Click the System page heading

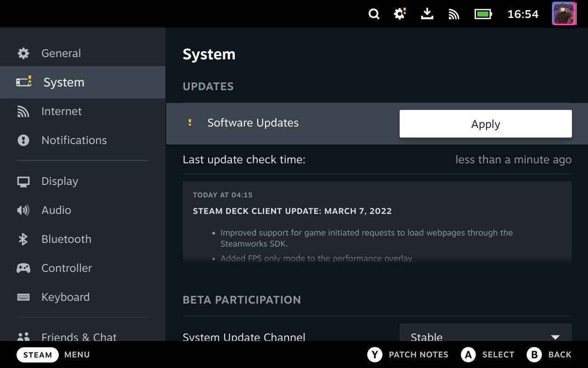pyautogui.click(x=209, y=54)
